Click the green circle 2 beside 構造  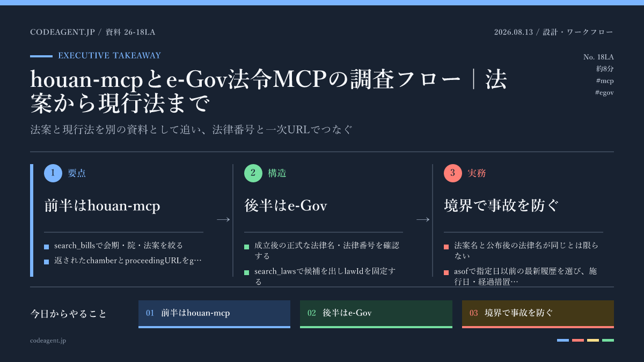click(x=253, y=173)
